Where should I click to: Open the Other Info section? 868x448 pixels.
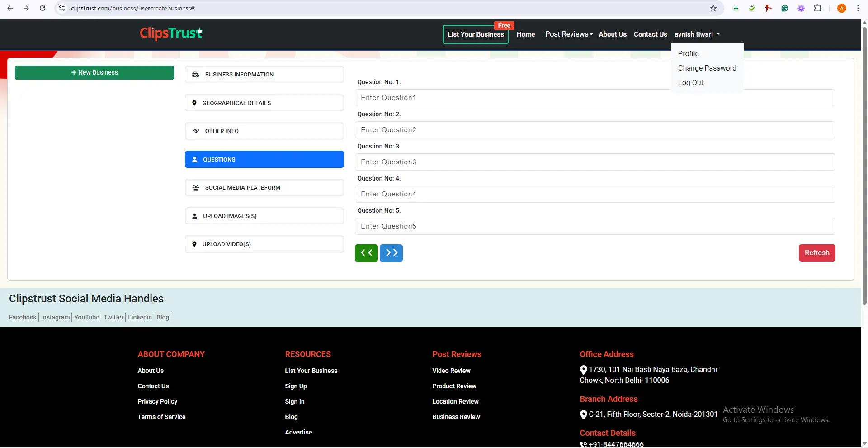[x=264, y=131]
